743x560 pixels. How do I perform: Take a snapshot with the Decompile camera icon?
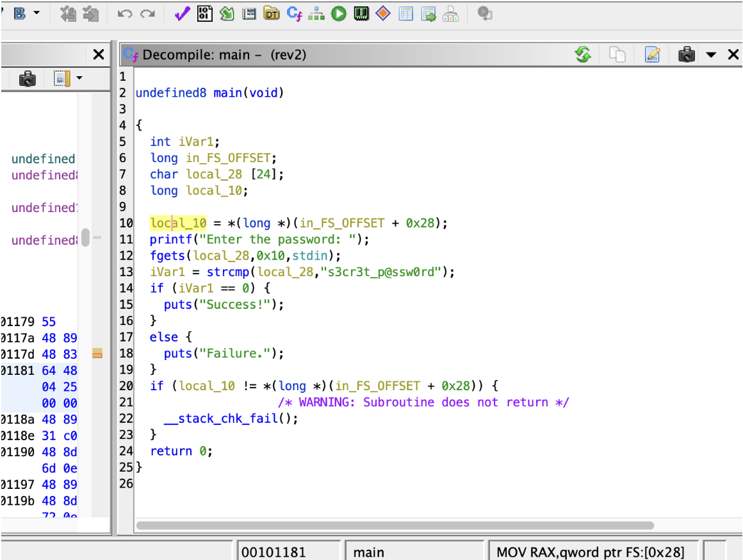point(686,54)
